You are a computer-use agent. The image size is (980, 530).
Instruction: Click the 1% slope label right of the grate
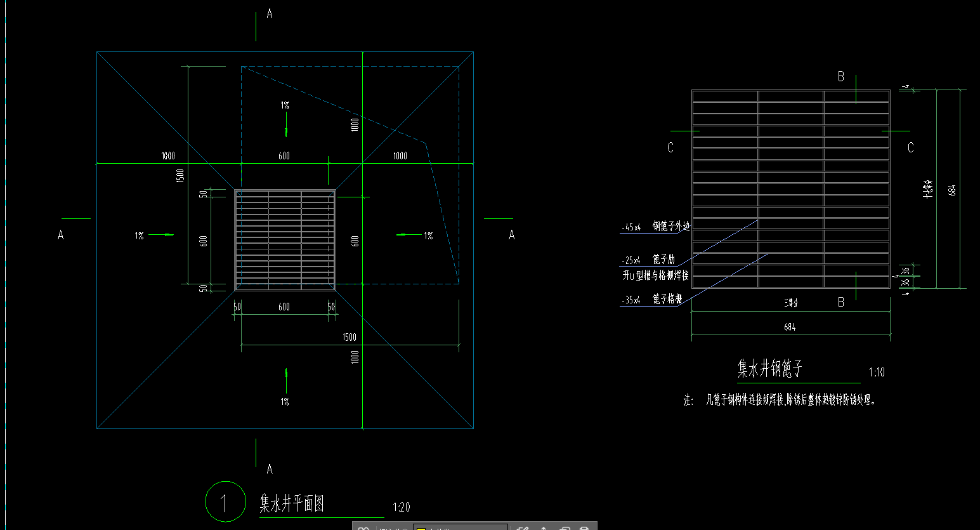(x=428, y=235)
